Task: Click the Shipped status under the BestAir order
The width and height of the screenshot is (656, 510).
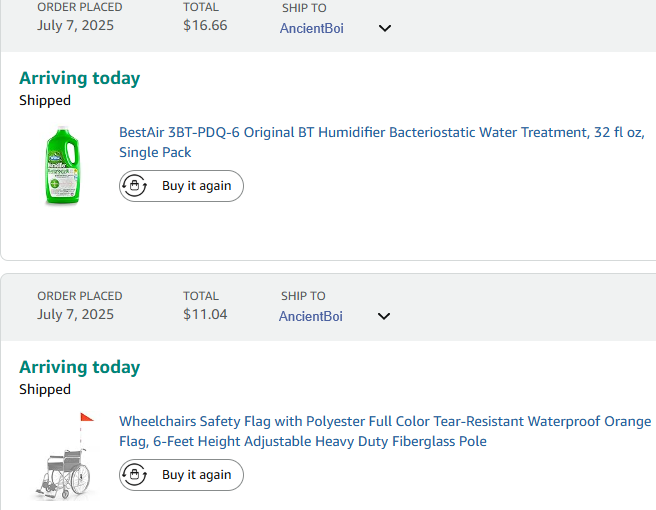Action: click(45, 100)
